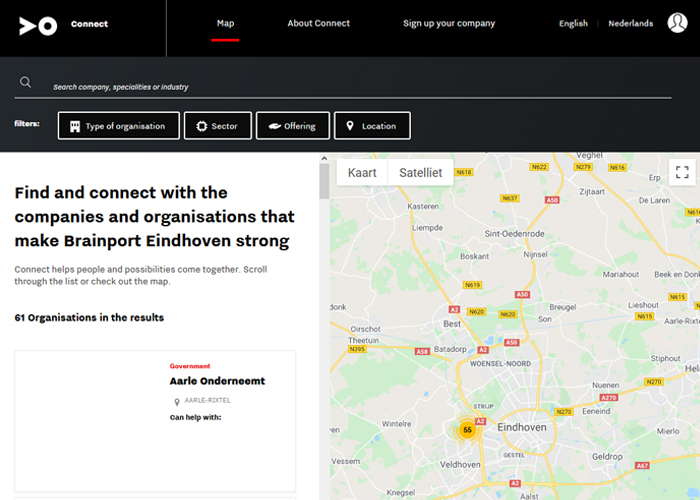The width and height of the screenshot is (700, 500).
Task: Click the Veldhoven label on map
Action: pos(460,465)
